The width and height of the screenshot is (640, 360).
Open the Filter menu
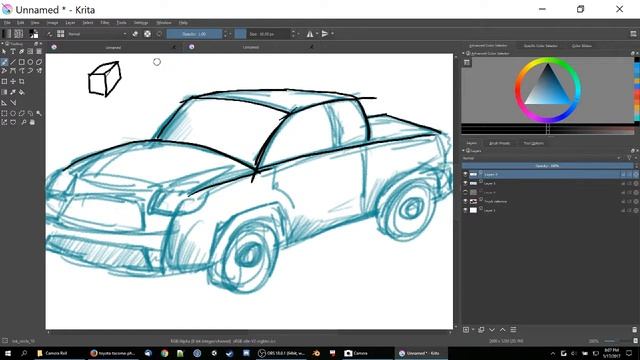104,23
